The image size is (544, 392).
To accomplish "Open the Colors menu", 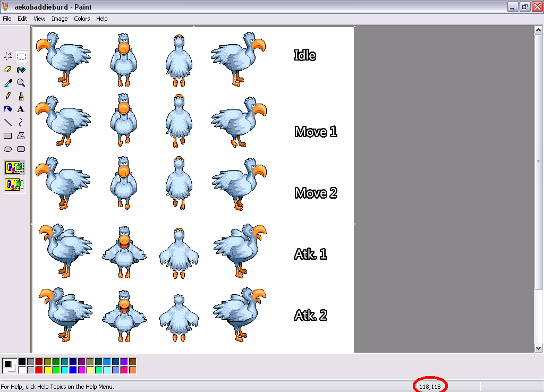I will pos(82,19).
